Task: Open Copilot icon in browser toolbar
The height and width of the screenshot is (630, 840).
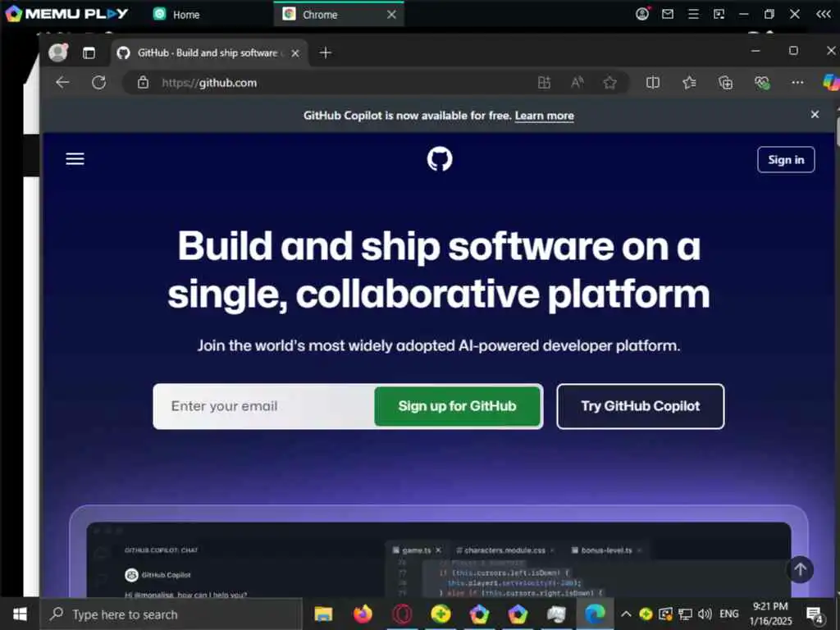Action: [x=831, y=83]
